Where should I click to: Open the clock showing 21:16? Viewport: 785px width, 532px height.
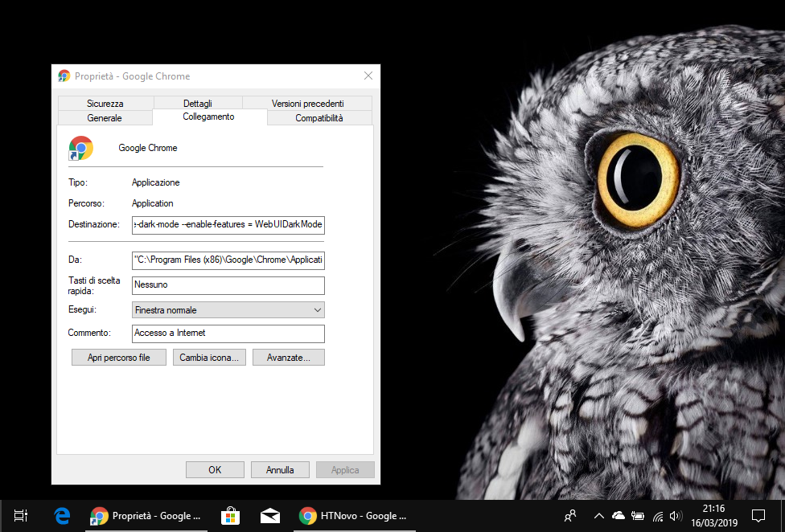(713, 515)
